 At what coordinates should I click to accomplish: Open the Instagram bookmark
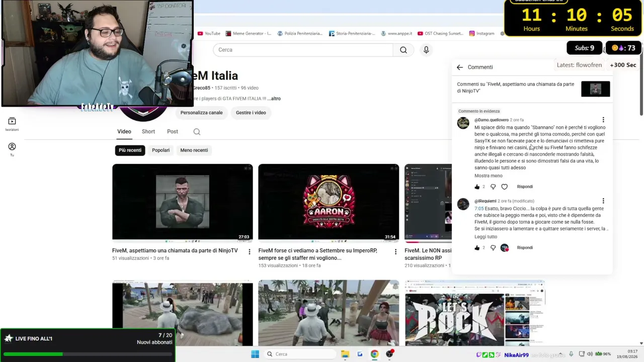[x=481, y=33]
